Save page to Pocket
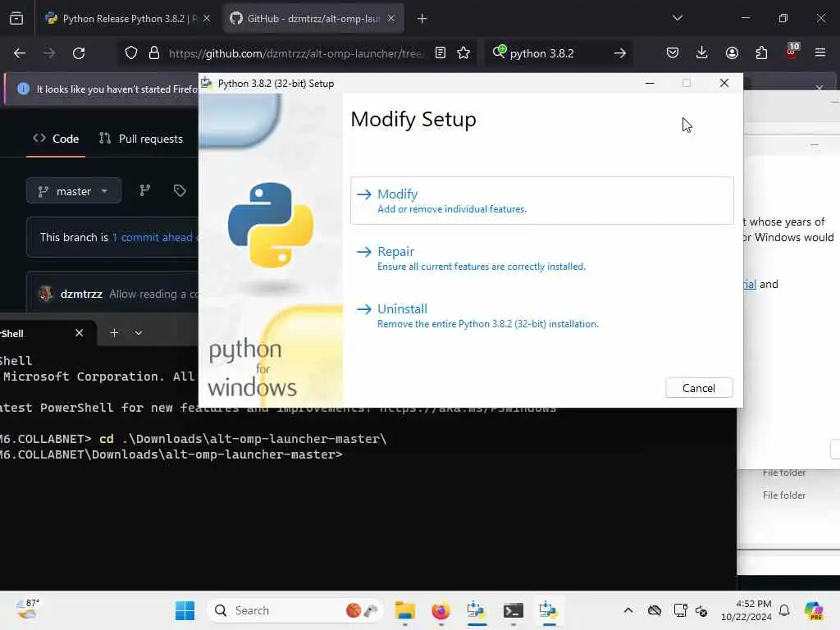The image size is (840, 630). [x=673, y=52]
